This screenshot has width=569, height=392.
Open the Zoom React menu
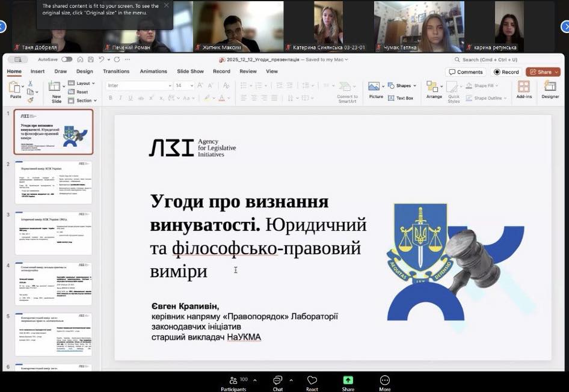tap(312, 381)
